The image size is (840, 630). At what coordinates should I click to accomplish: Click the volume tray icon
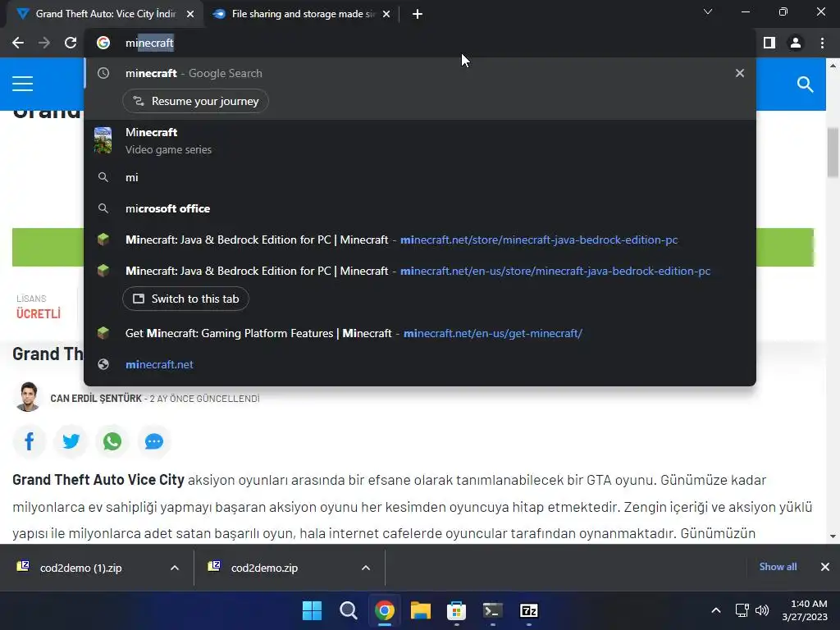tap(762, 610)
